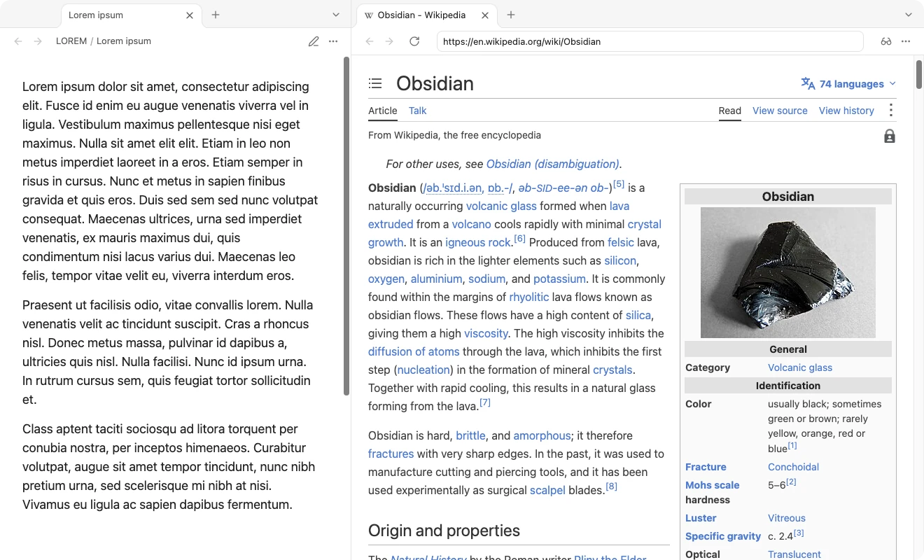This screenshot has width=924, height=560.
Task: Open View history
Action: (846, 111)
